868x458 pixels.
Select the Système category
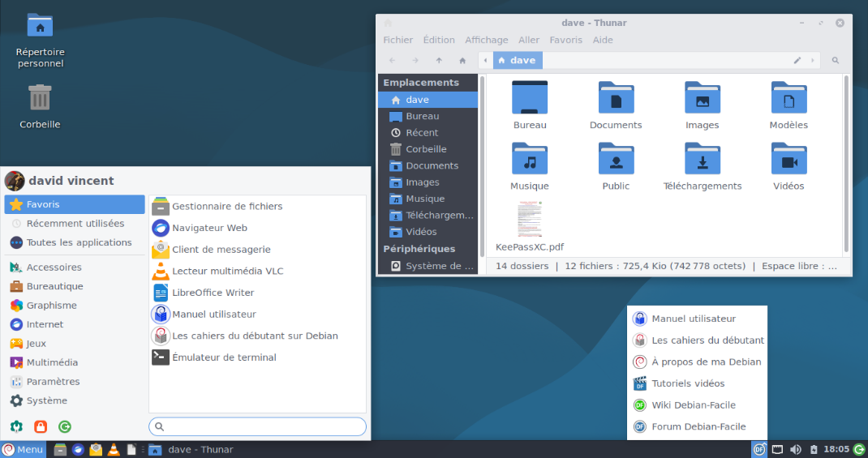75,400
